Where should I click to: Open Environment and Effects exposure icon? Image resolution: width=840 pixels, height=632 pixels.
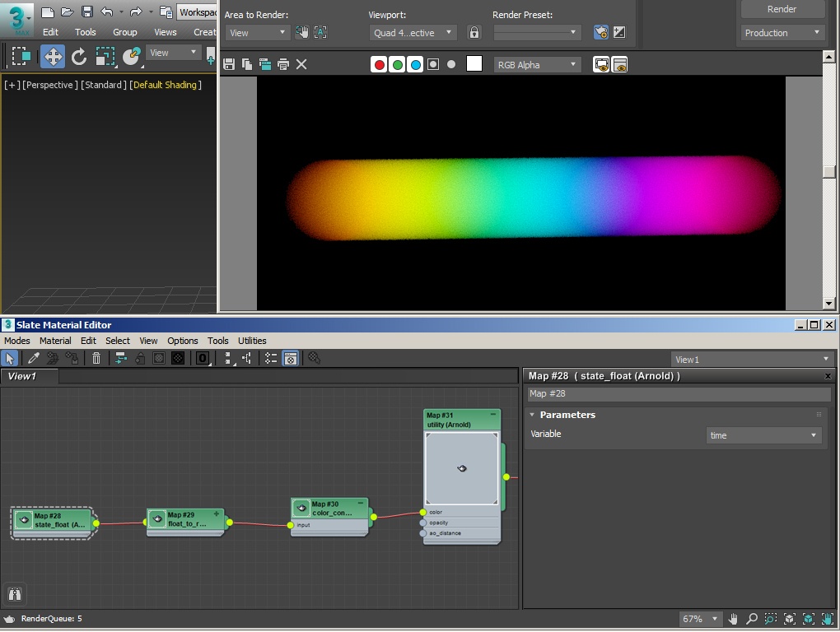pyautogui.click(x=618, y=33)
